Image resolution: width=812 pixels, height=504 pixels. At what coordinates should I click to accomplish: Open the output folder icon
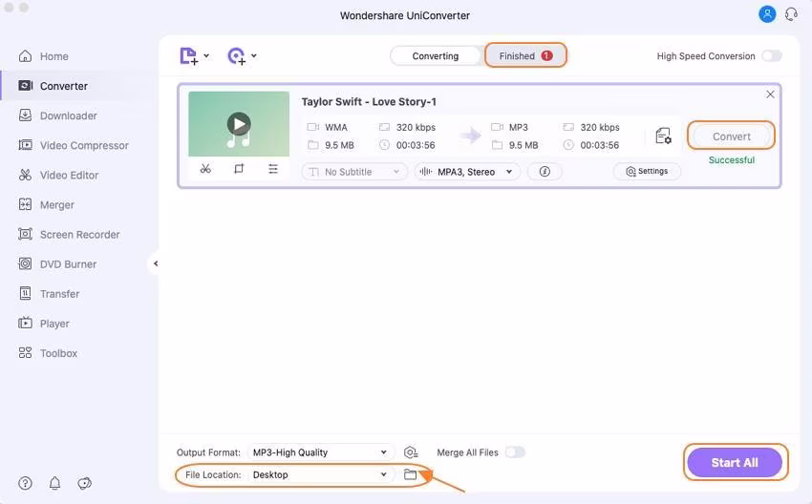pyautogui.click(x=410, y=474)
